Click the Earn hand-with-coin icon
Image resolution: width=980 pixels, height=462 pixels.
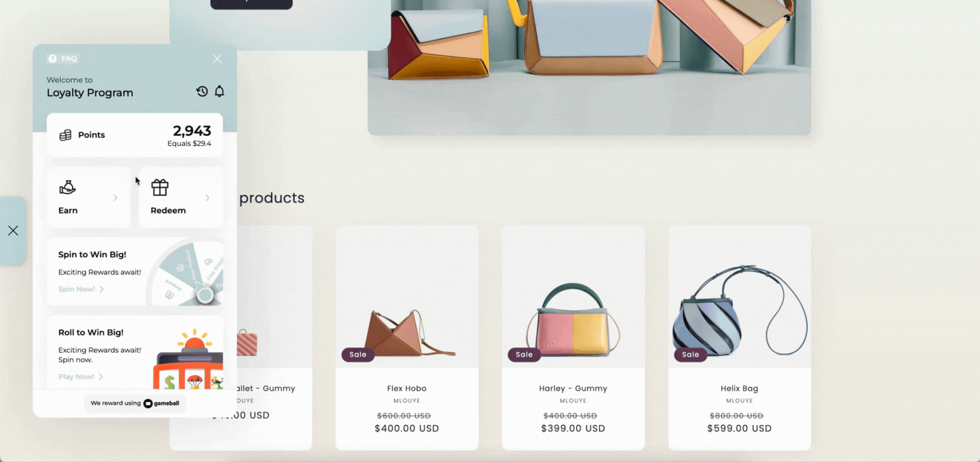(x=68, y=187)
